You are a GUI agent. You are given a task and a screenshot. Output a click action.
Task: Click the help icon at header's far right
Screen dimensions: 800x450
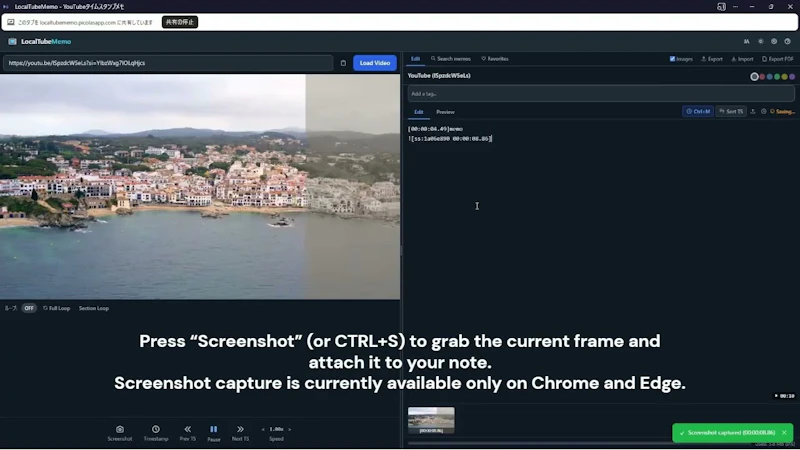787,41
